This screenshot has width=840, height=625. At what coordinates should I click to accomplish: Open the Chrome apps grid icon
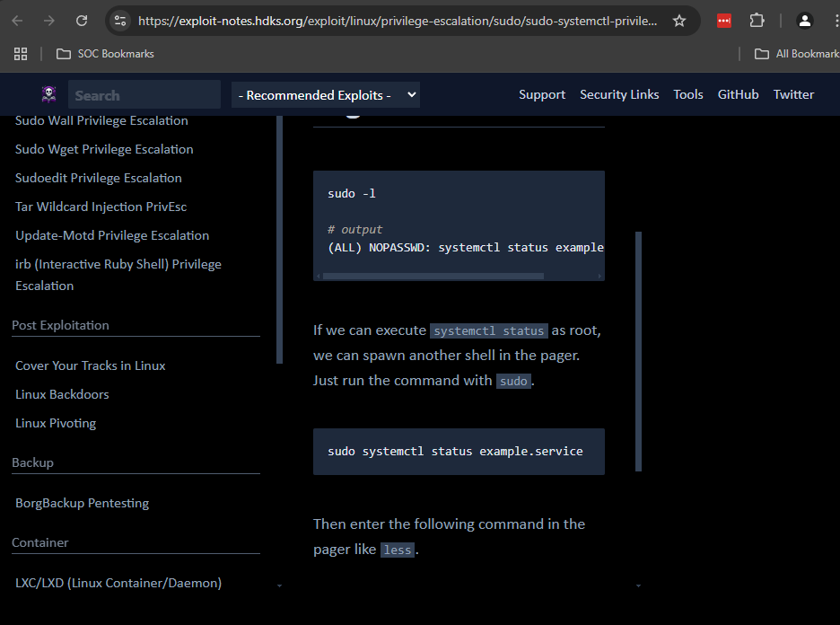pyautogui.click(x=21, y=54)
